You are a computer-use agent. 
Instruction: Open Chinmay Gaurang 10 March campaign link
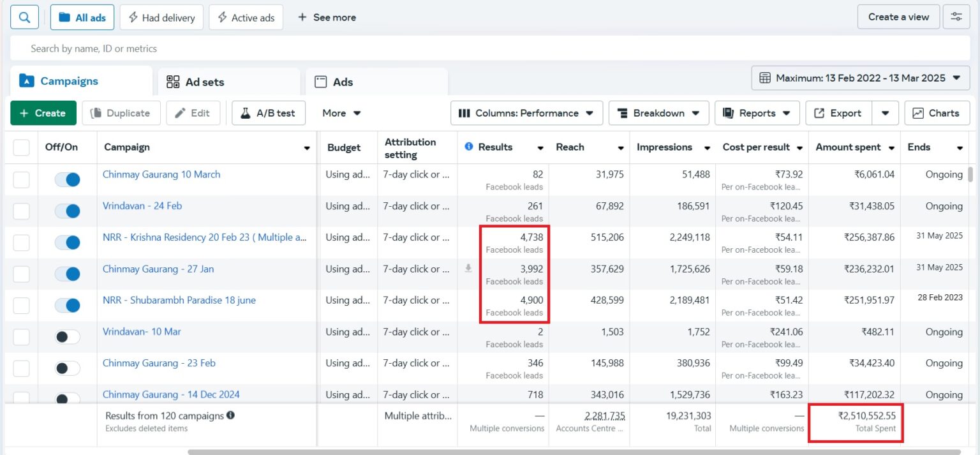161,174
